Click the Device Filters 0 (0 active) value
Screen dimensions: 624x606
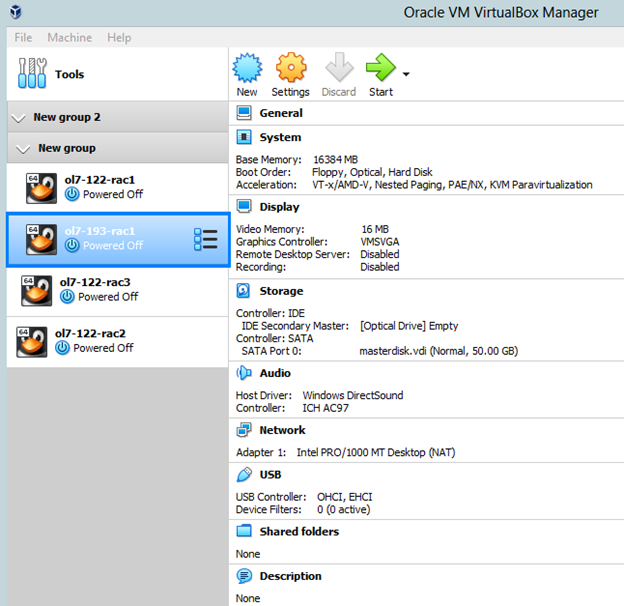343,510
